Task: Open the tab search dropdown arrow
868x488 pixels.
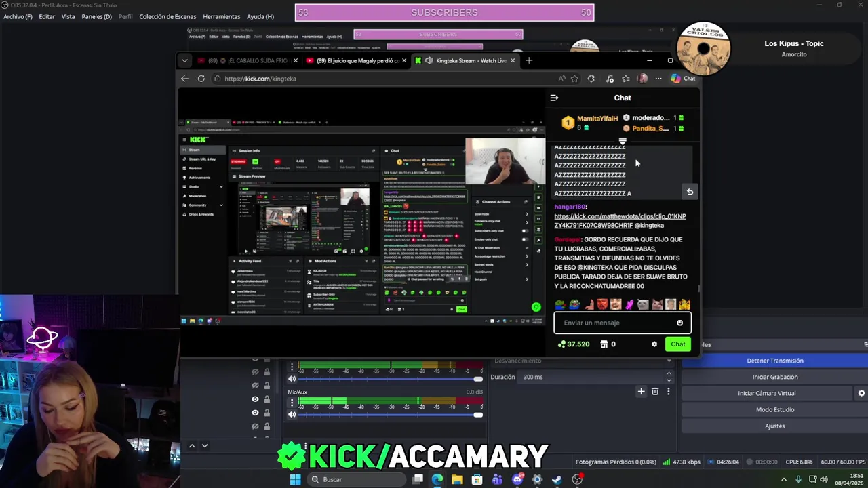Action: [x=184, y=60]
